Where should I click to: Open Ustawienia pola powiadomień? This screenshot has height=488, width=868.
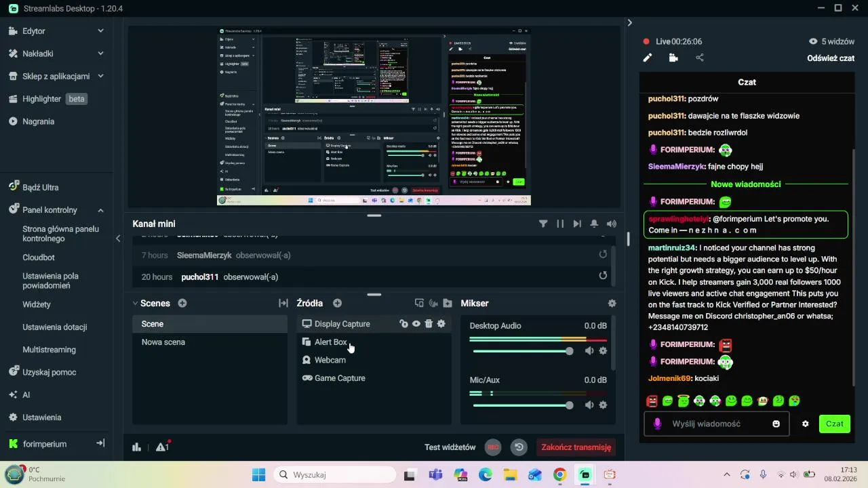click(51, 281)
